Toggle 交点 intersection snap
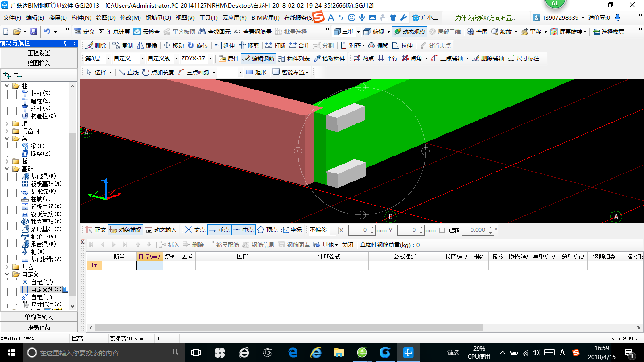This screenshot has height=362, width=644. pos(195,230)
